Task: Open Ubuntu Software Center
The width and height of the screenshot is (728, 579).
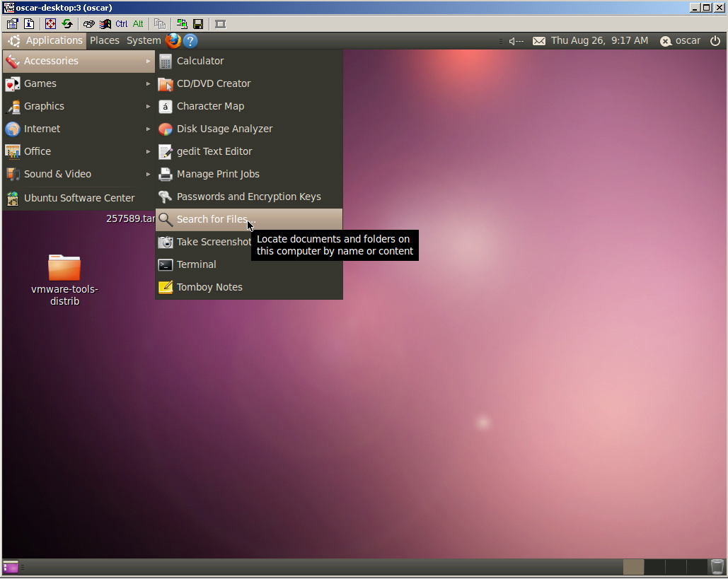Action: tap(79, 198)
